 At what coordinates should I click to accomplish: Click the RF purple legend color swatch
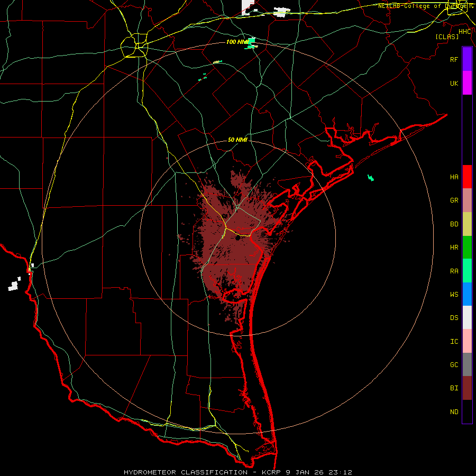[467, 59]
